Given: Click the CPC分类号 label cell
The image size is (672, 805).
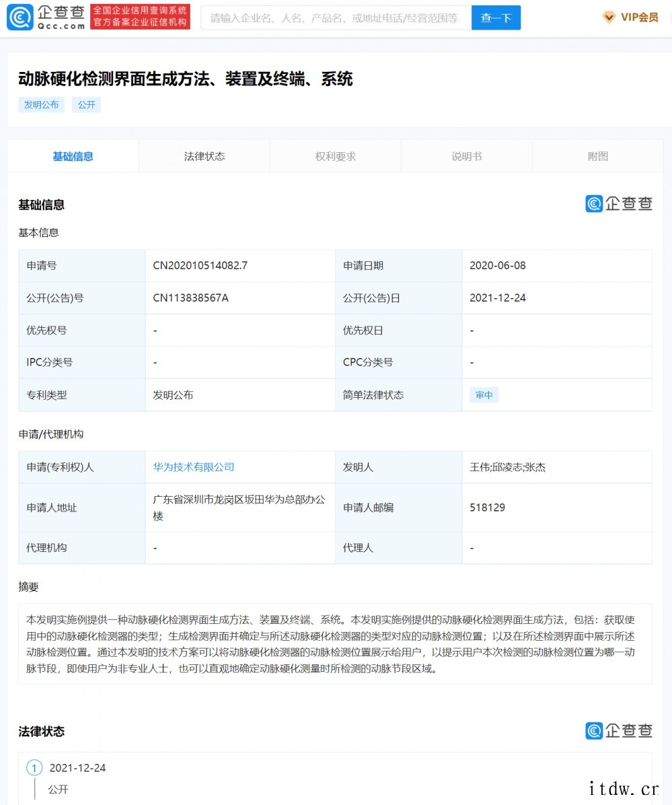Looking at the screenshot, I should tap(399, 363).
